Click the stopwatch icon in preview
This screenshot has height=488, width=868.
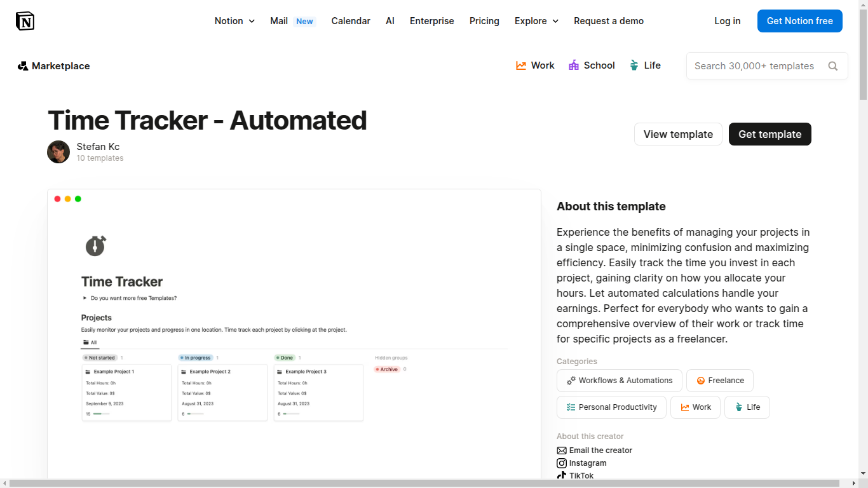click(x=95, y=245)
